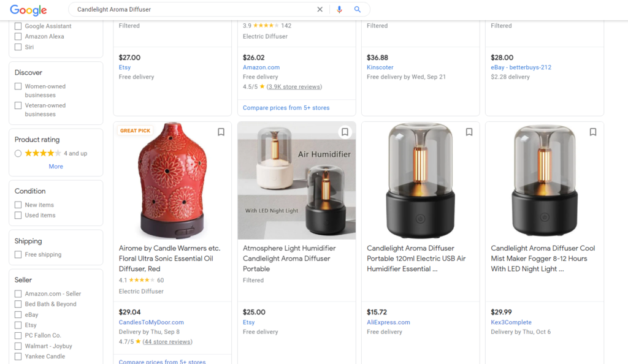
Task: Tick the Yankee Candle seller checkbox
Action: pos(18,357)
